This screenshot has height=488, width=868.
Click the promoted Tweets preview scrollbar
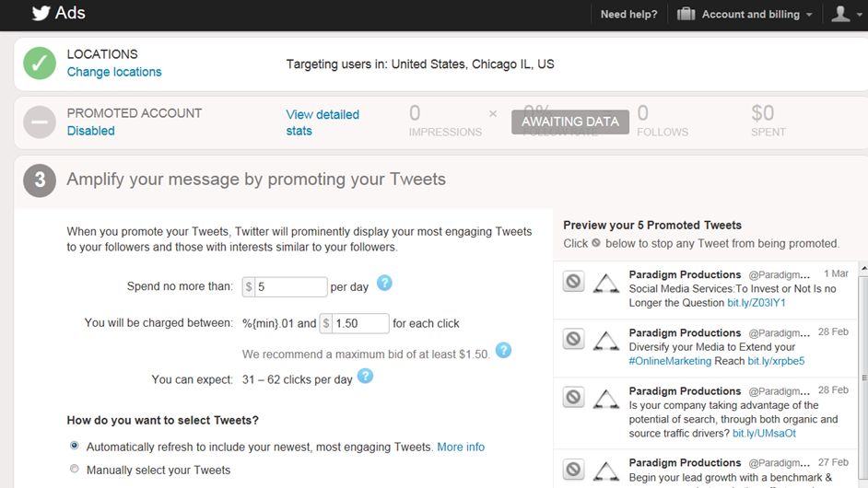coord(862,368)
